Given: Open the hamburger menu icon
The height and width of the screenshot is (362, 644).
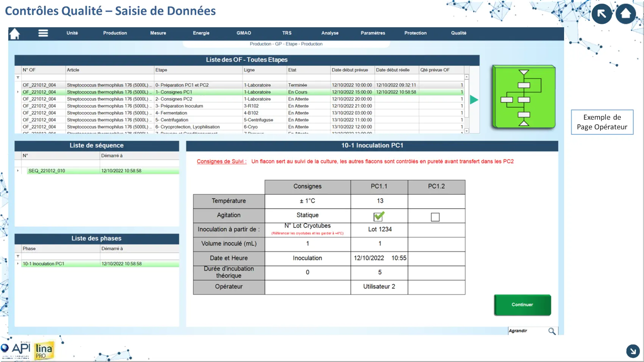Looking at the screenshot, I should tap(43, 33).
